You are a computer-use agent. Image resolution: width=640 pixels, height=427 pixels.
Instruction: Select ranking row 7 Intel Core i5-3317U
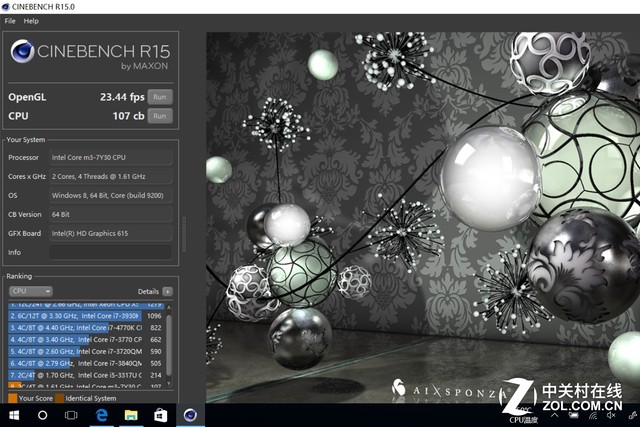click(86, 375)
